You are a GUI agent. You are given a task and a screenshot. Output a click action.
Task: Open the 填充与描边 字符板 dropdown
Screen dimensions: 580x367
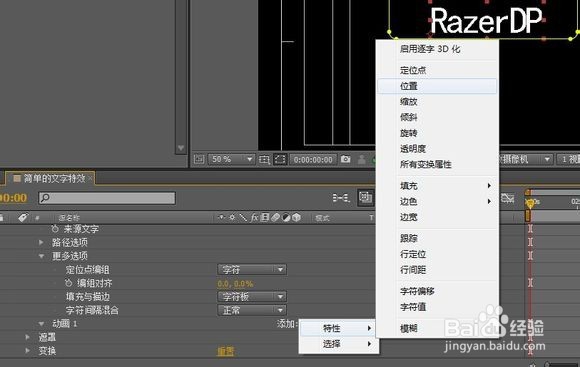[252, 297]
